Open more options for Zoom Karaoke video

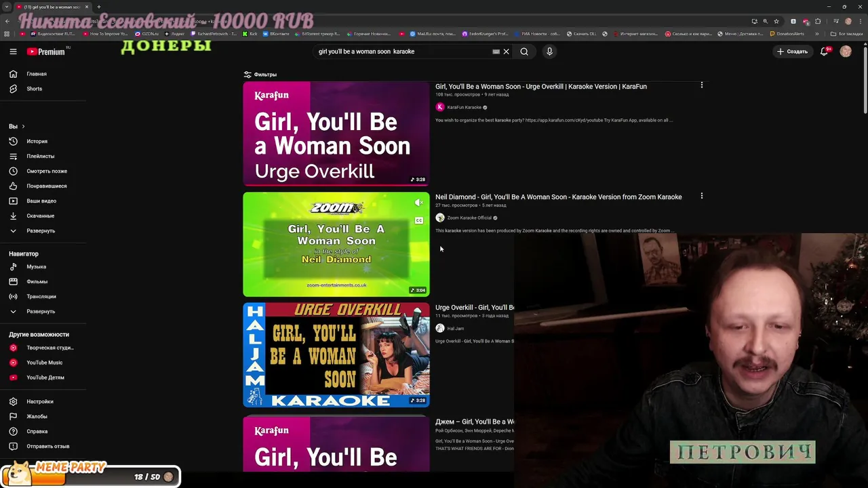(x=702, y=196)
